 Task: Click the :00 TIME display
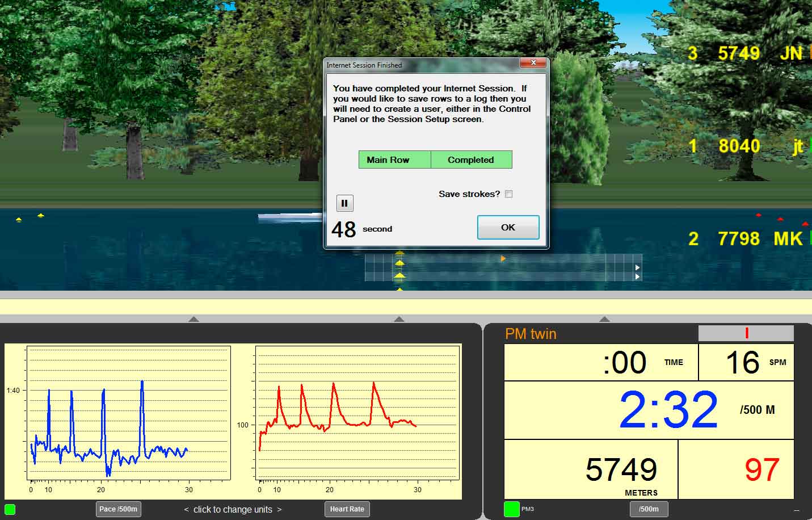tap(601, 362)
